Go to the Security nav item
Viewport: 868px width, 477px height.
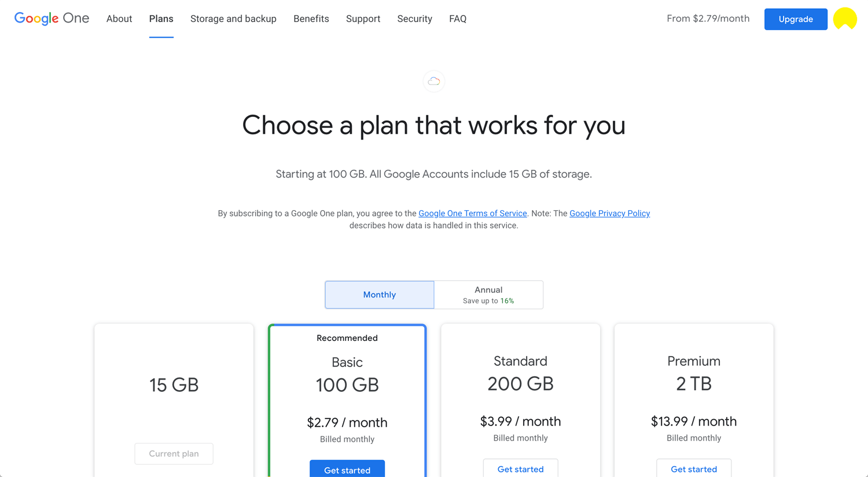coord(414,19)
